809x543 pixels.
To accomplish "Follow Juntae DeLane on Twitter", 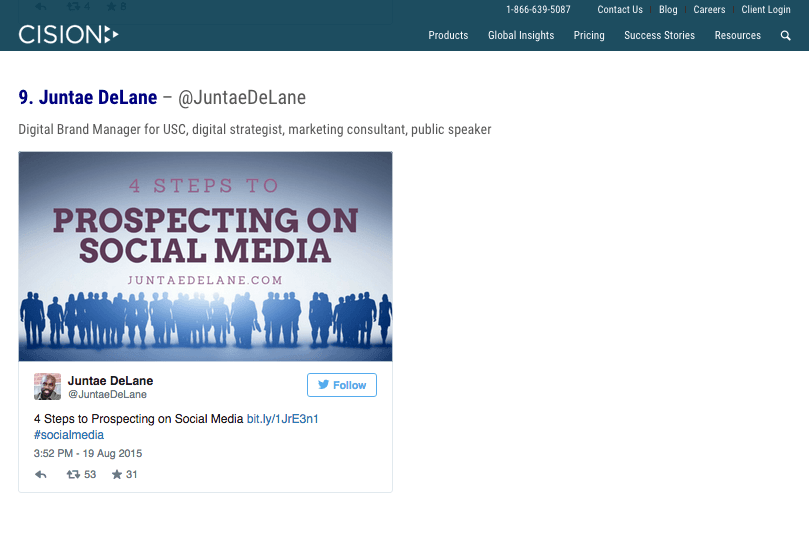I will tap(342, 385).
